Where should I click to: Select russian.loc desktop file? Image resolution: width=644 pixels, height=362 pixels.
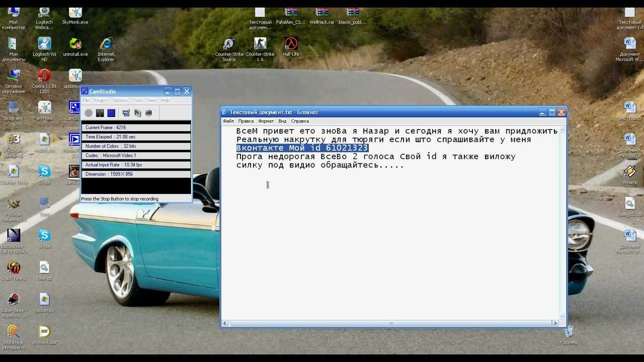point(44,303)
